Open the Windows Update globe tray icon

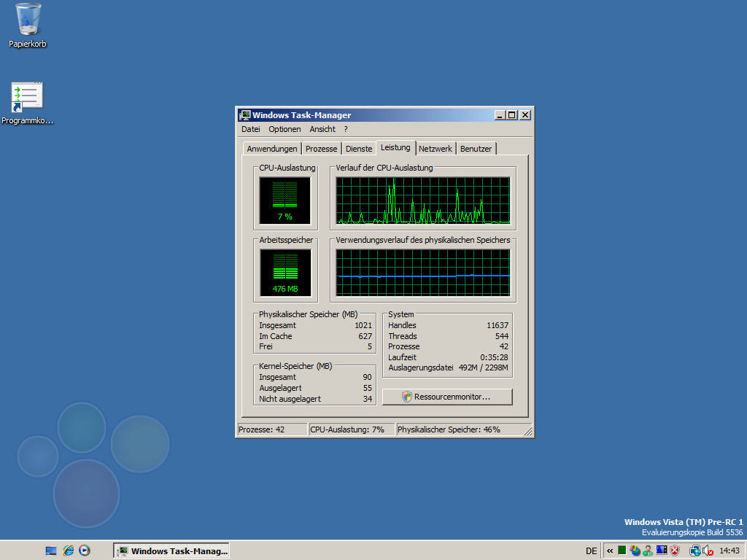[x=635, y=551]
